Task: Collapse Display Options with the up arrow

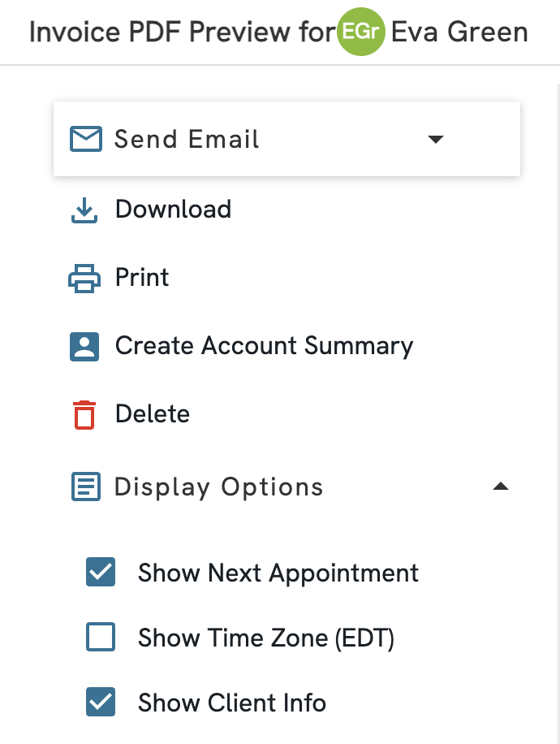Action: (x=501, y=487)
